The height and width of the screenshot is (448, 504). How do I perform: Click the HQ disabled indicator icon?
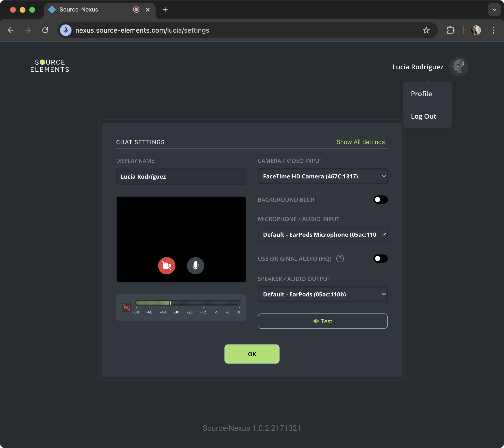127,307
